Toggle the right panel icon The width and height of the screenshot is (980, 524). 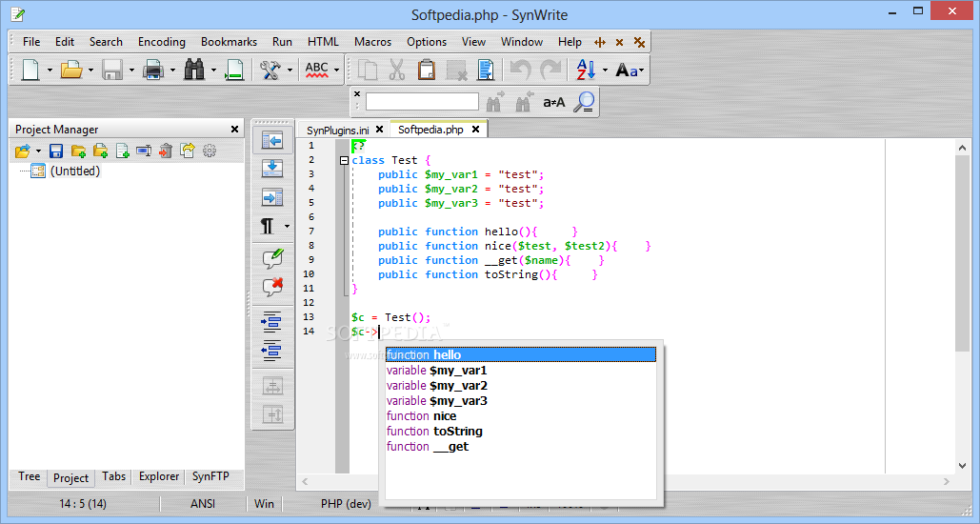pos(272,197)
